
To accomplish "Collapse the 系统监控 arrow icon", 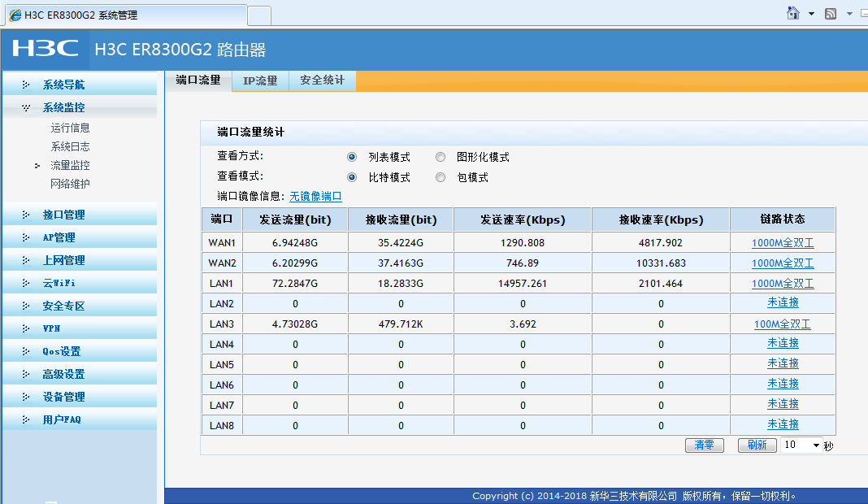I will (25, 107).
